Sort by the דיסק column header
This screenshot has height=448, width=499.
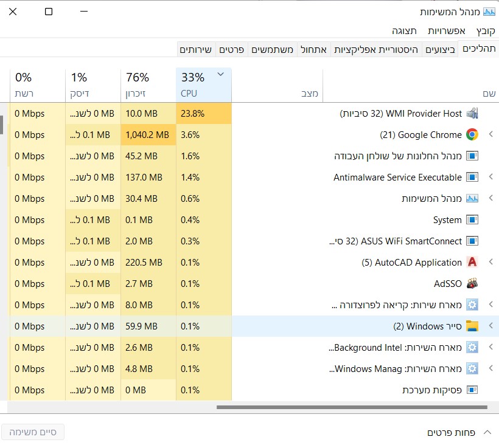point(93,85)
